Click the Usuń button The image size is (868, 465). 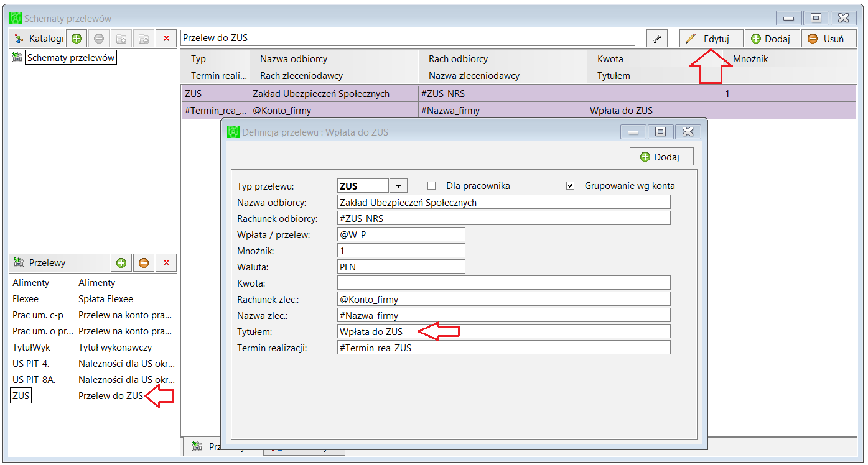click(828, 39)
